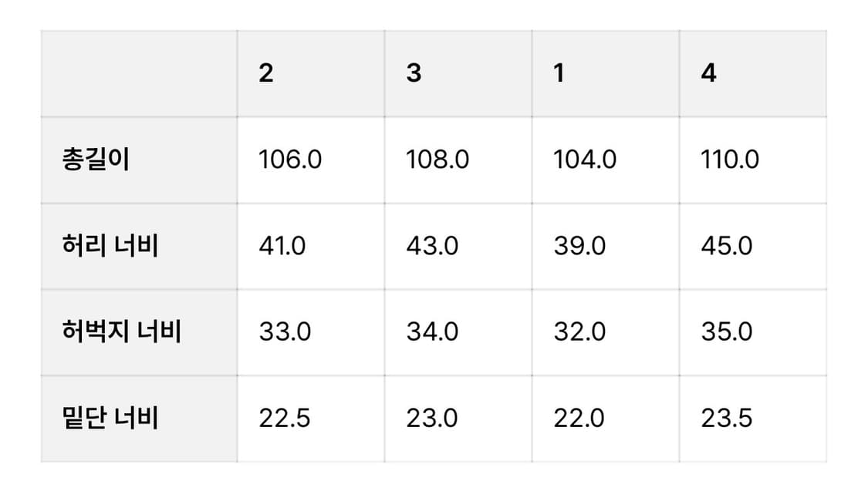Click the 33.0 thigh width cell

[285, 332]
